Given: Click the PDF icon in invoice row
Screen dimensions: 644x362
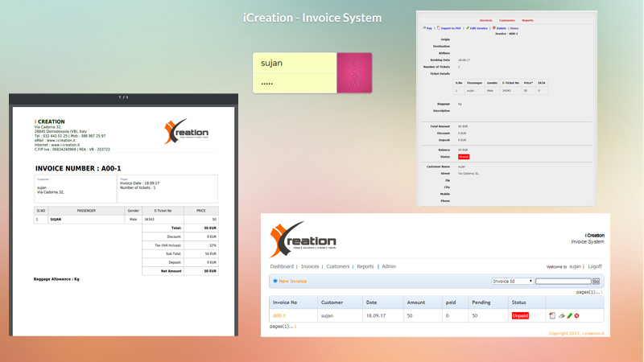Looking at the screenshot, I should 552,316.
